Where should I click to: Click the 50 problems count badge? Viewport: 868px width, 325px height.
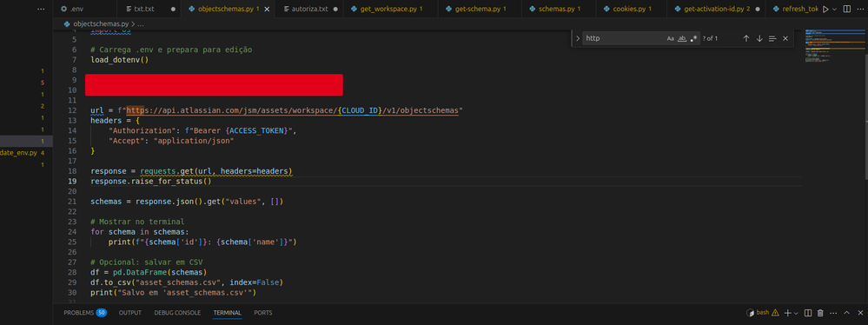tap(102, 313)
